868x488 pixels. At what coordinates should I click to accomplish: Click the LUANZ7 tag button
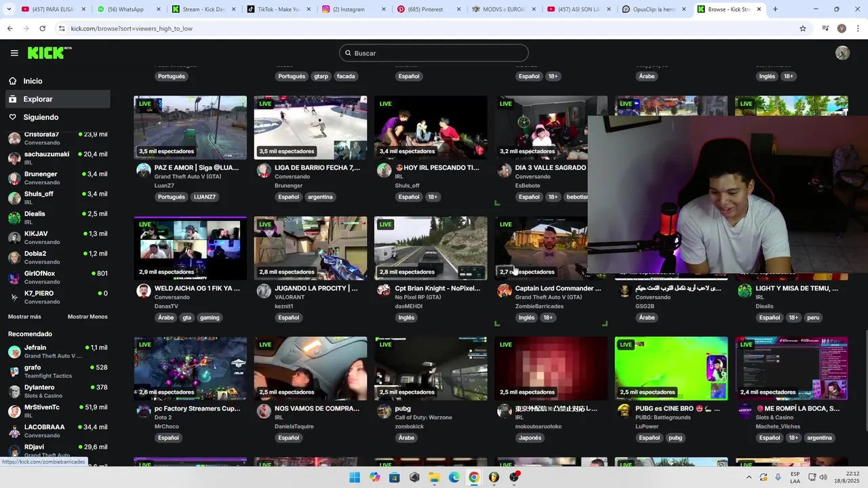(205, 197)
